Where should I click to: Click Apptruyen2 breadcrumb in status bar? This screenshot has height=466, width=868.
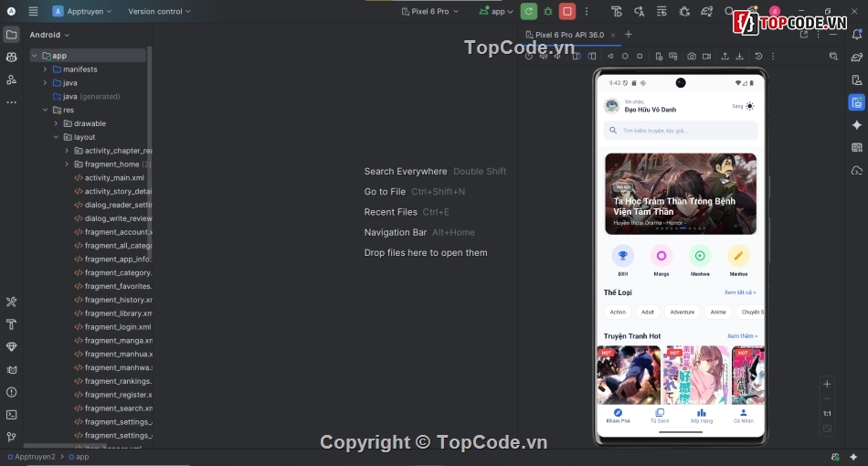point(35,457)
